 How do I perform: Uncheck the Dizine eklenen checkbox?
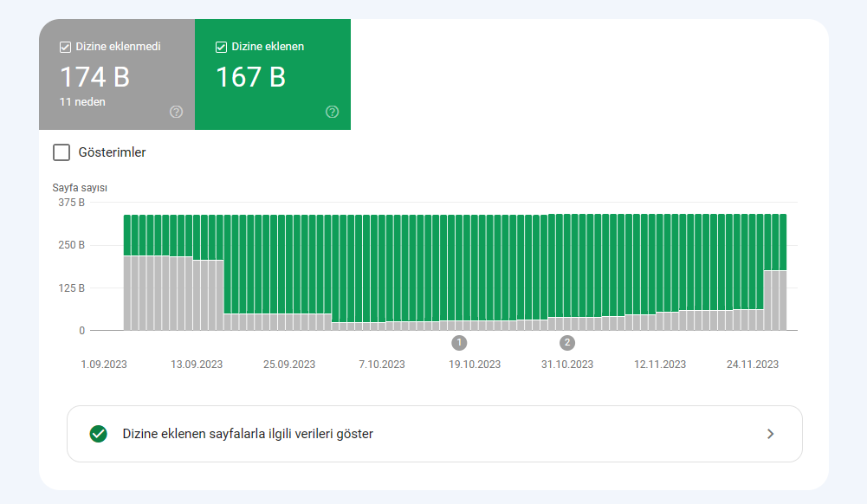pos(221,47)
